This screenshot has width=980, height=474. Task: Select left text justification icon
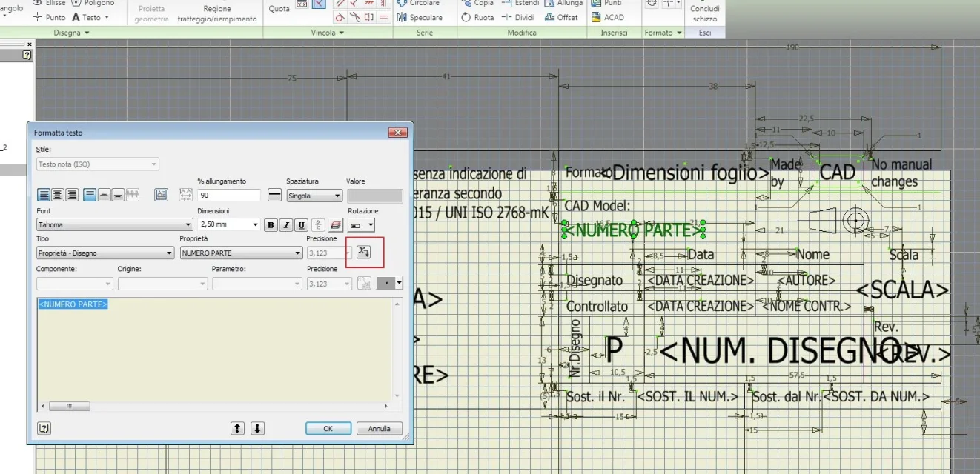(44, 196)
